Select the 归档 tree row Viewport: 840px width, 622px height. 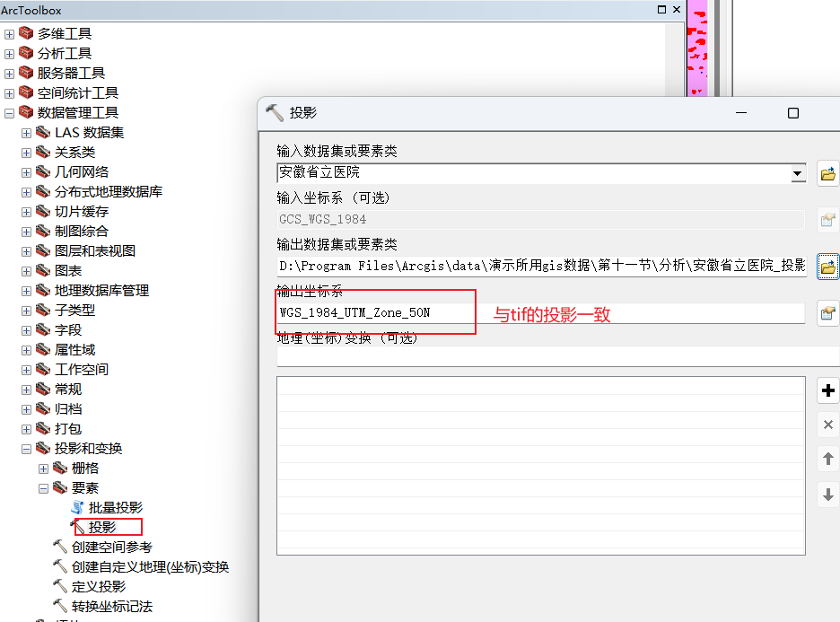68,409
